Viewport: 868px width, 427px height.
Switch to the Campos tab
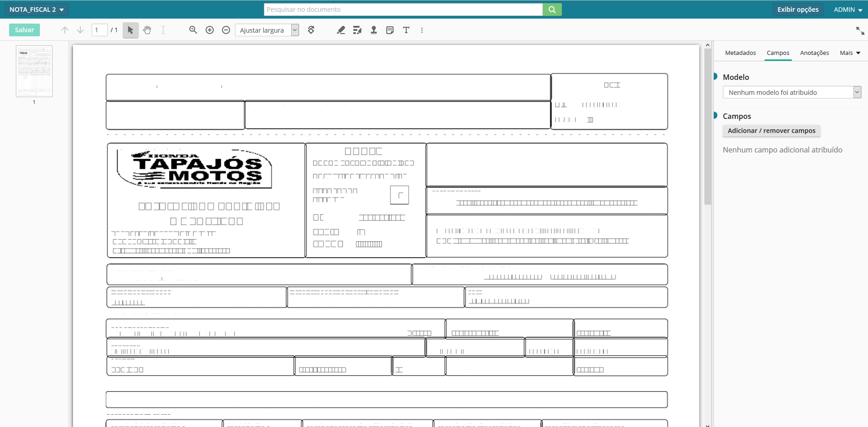[x=778, y=53]
